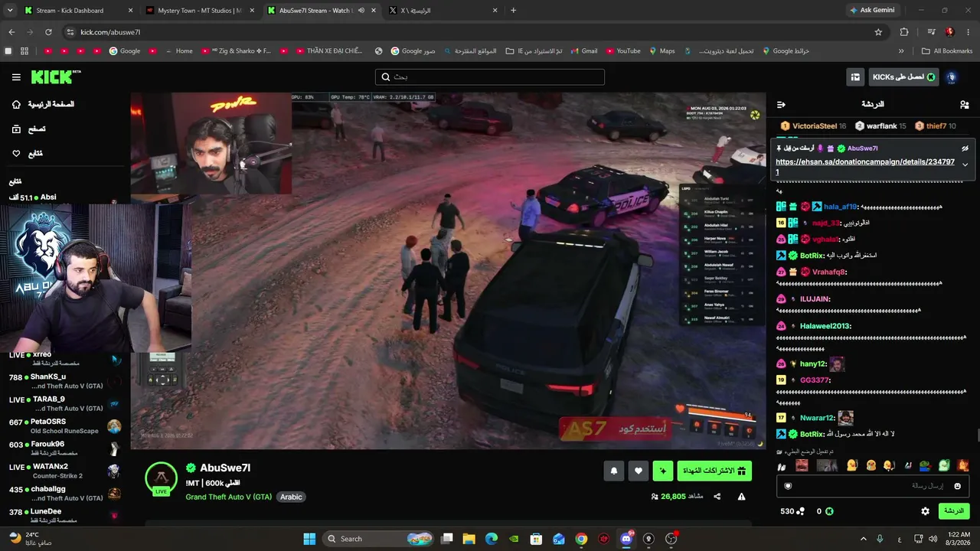This screenshot has height=551, width=980.
Task: Focus the chat message input field
Action: point(873,486)
